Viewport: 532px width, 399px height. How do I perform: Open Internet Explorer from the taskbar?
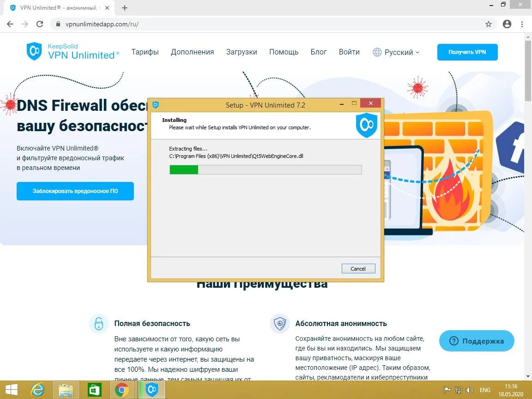38,390
